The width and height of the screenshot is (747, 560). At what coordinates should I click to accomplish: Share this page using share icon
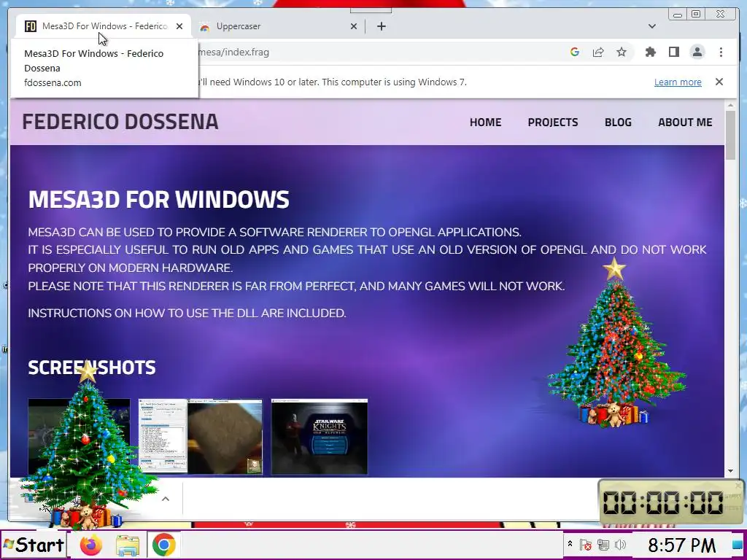[598, 52]
